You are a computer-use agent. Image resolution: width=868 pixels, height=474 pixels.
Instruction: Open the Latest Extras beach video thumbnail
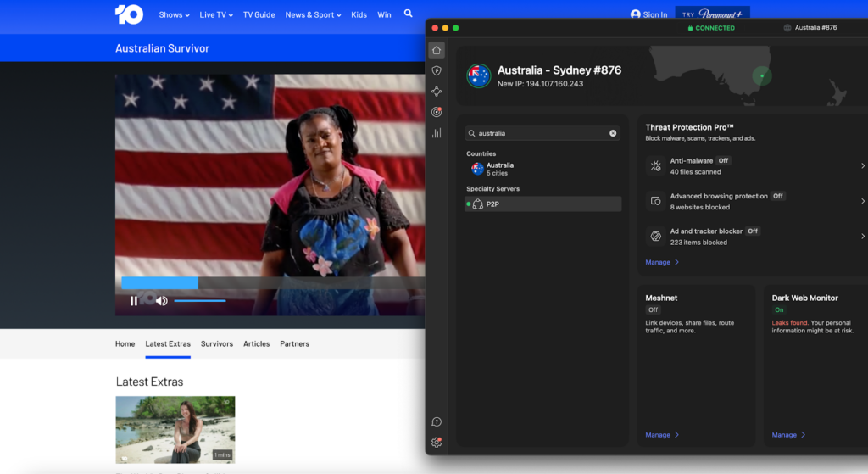175,430
